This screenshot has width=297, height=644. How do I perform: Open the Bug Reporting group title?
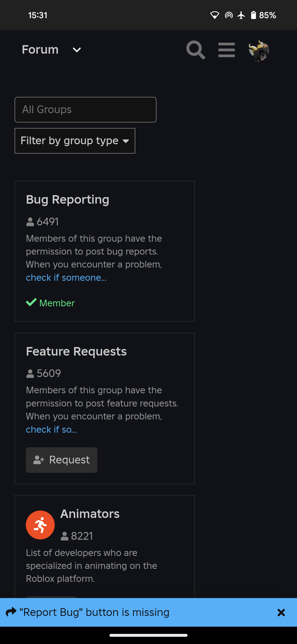68,200
